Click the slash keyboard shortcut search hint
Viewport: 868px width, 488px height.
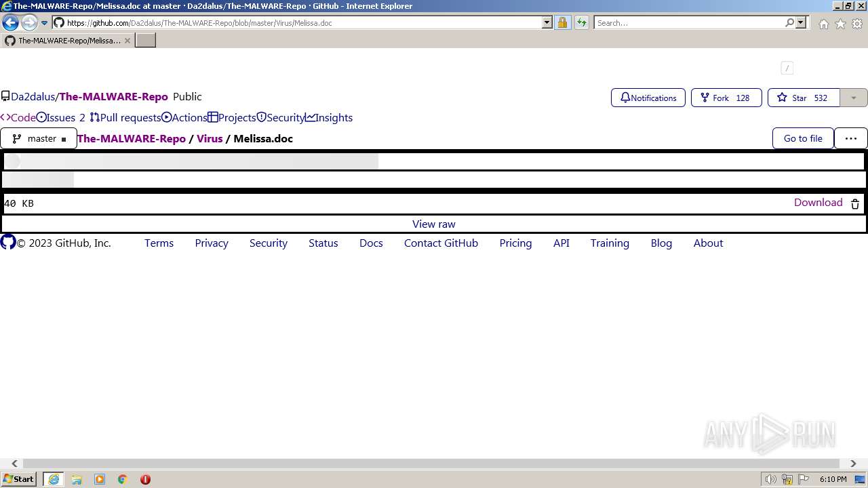[x=787, y=68]
